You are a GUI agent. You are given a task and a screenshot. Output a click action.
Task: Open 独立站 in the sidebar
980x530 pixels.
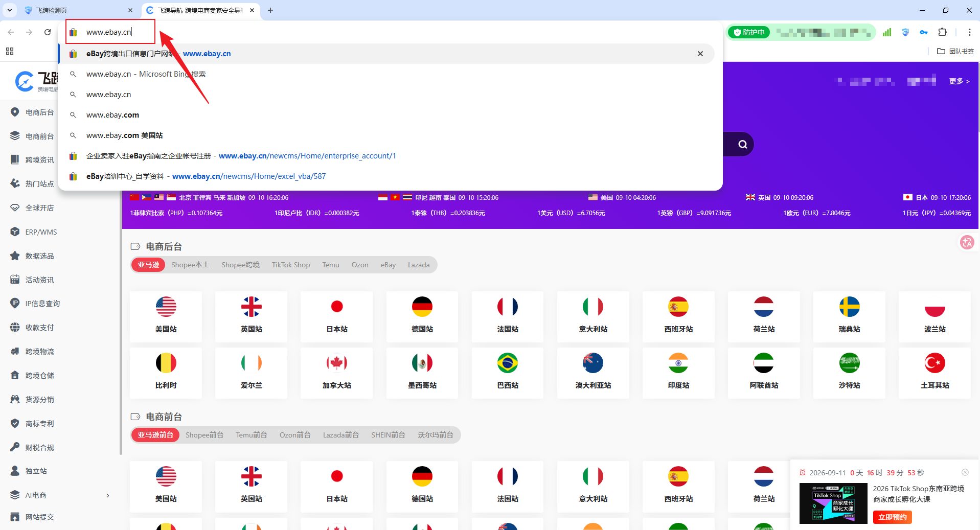click(36, 471)
